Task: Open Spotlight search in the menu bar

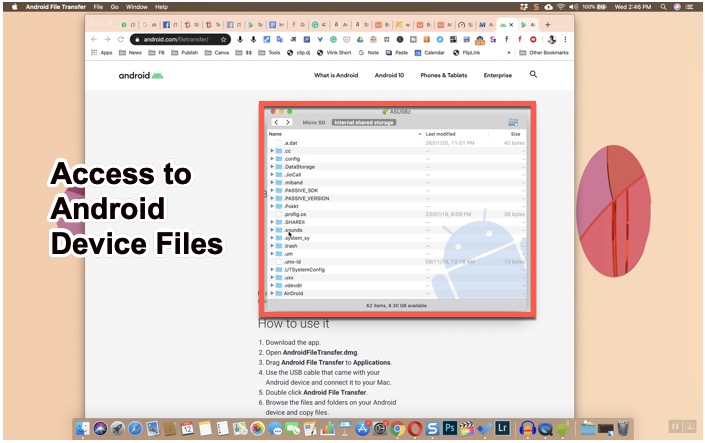Action: point(663,7)
